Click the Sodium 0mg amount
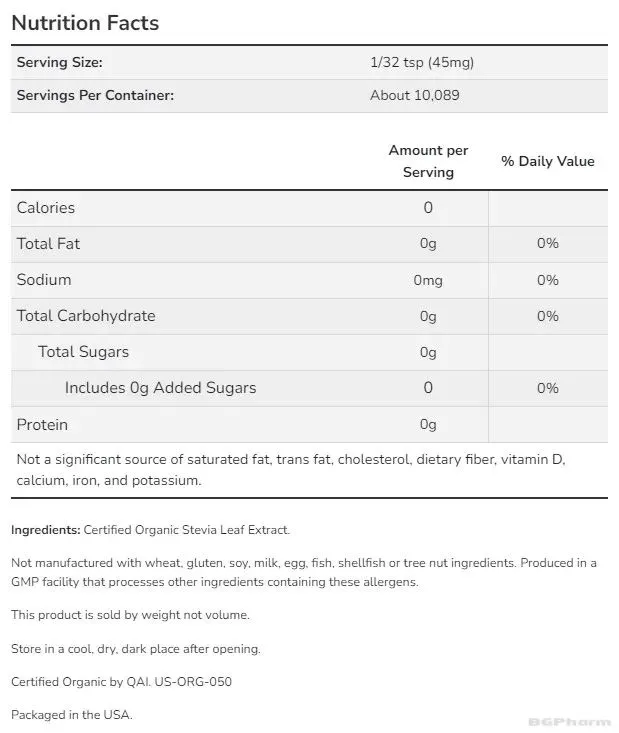The image size is (619, 733). coord(428,280)
